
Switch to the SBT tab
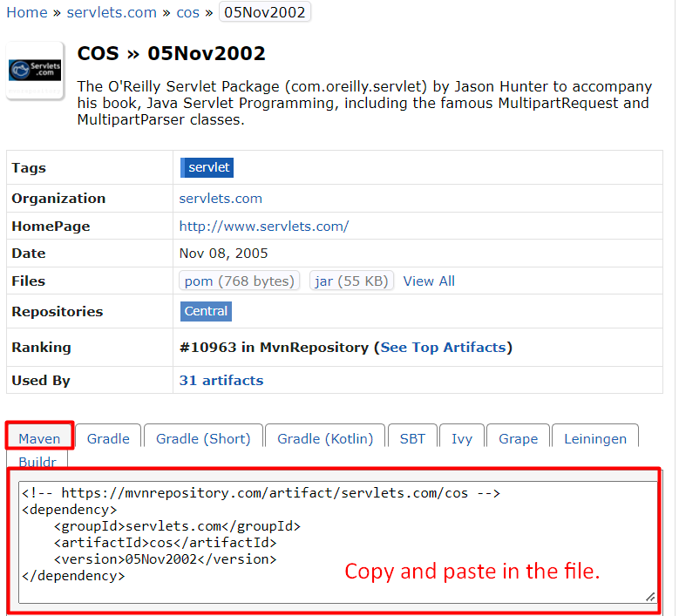[x=412, y=436]
